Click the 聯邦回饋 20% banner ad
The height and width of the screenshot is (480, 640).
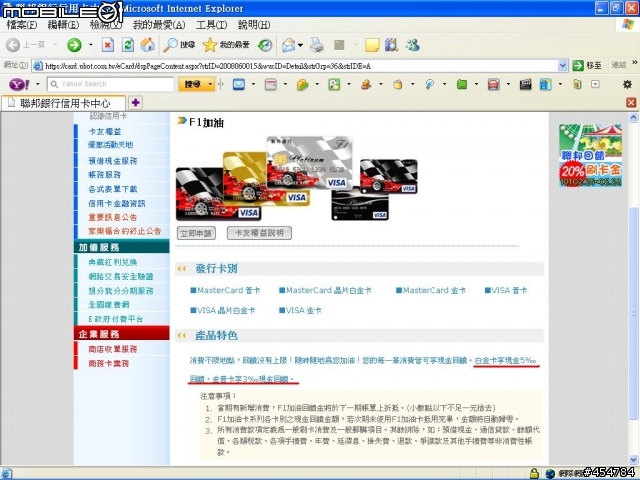tap(591, 156)
